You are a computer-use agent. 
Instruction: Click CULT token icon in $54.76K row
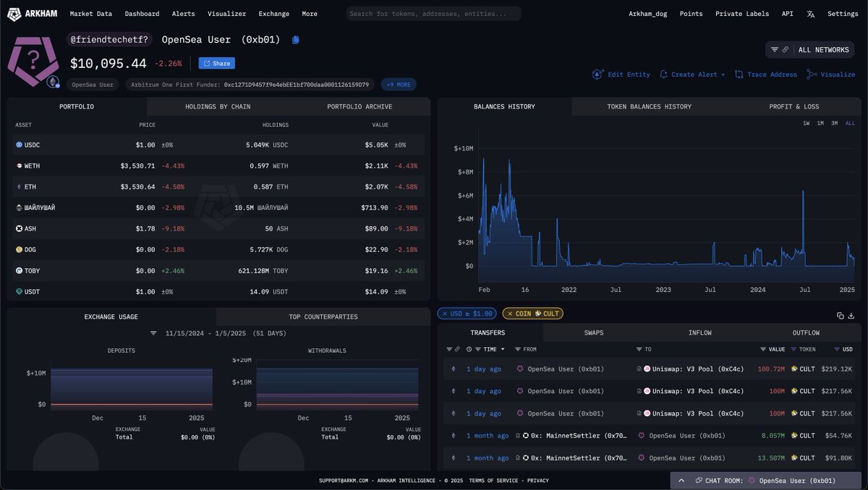point(794,436)
